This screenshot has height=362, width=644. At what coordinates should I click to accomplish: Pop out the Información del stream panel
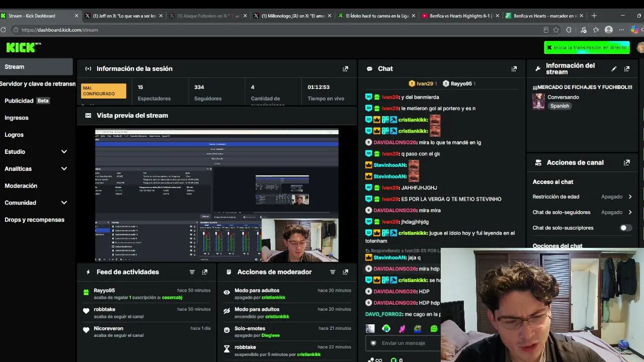pyautogui.click(x=626, y=69)
